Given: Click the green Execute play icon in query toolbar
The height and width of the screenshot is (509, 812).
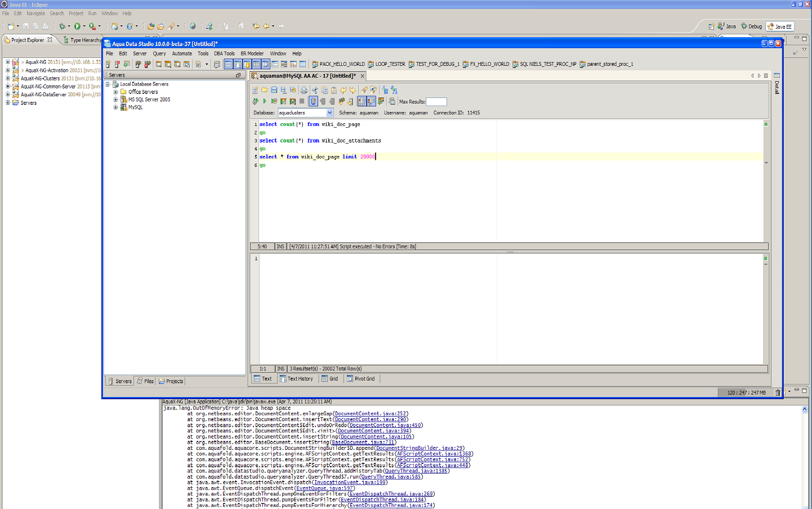Looking at the screenshot, I should point(265,101).
